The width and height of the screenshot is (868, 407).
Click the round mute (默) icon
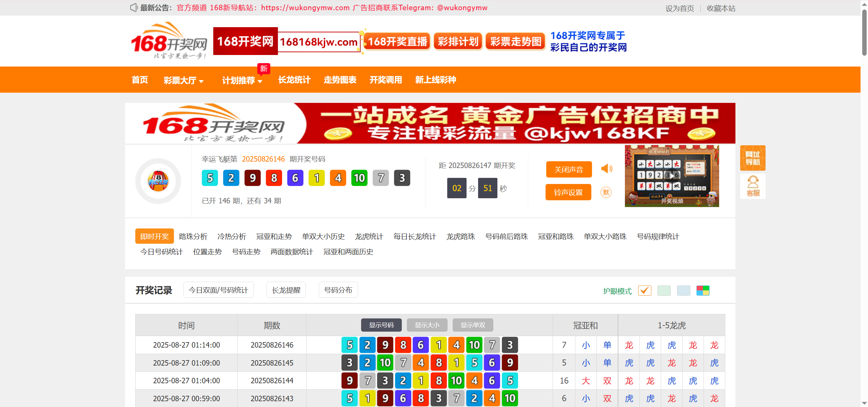(606, 192)
